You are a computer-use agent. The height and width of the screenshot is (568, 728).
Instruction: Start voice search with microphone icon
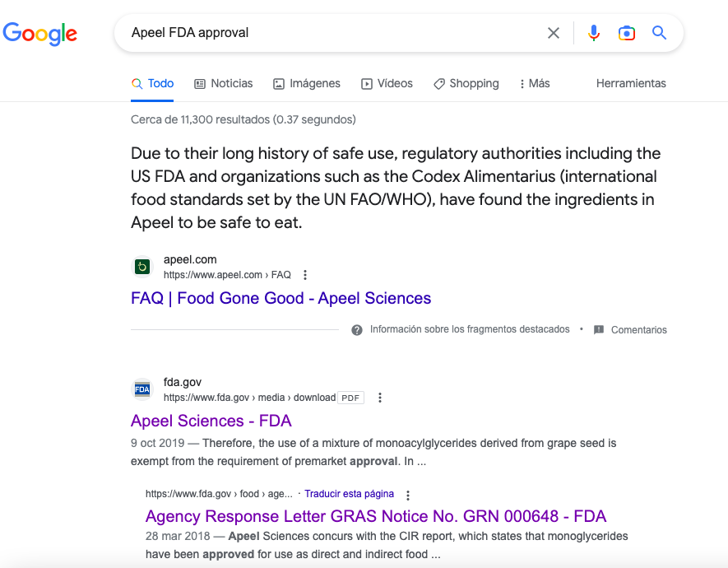[593, 33]
